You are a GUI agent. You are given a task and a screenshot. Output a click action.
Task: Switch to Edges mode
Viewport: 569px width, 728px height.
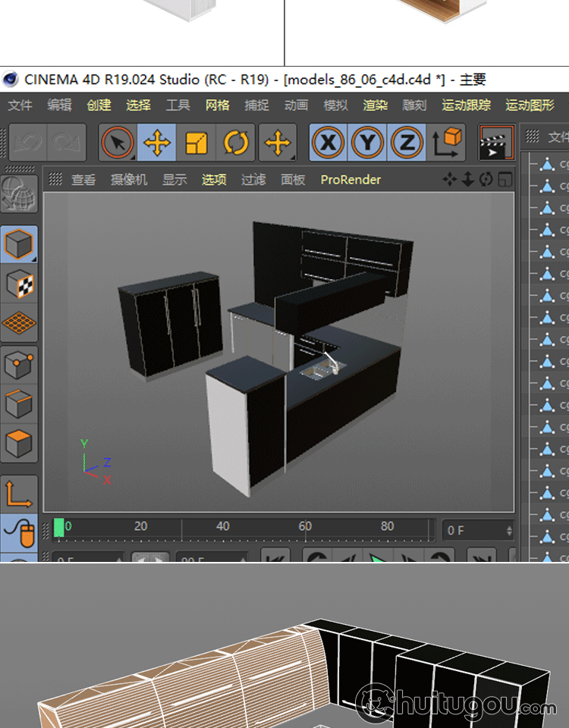19,403
